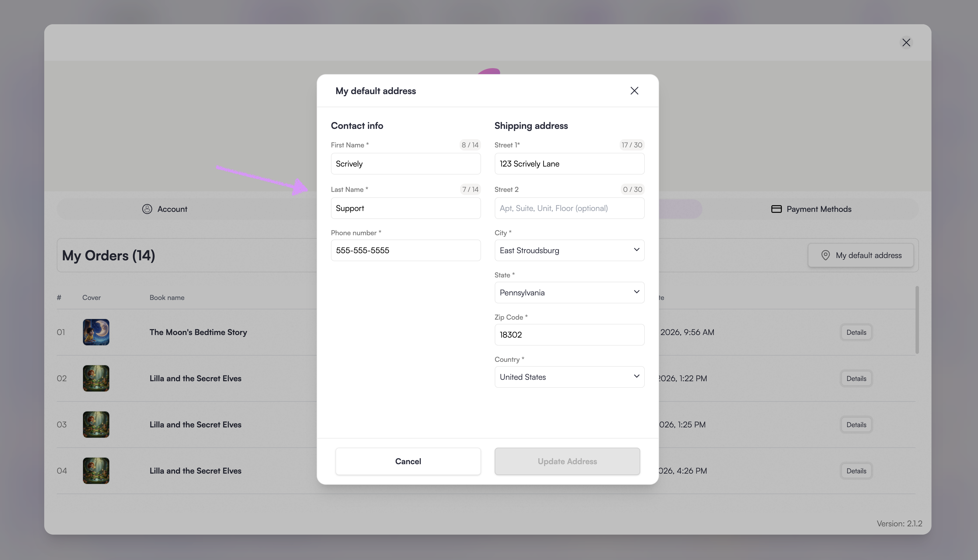Viewport: 978px width, 560px height.
Task: Open The Moon's Bedtime Story cover thumbnail
Action: (x=96, y=332)
